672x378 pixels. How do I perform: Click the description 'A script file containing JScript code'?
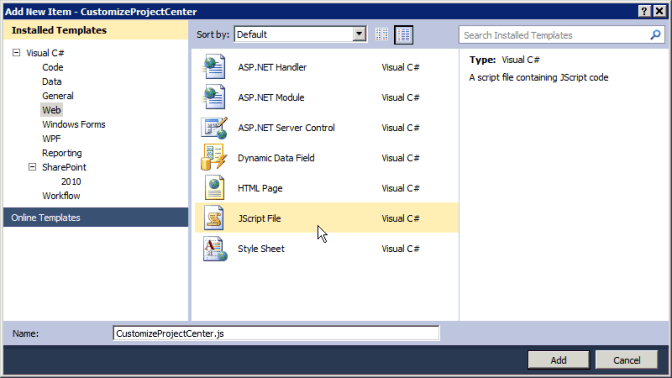pyautogui.click(x=539, y=78)
